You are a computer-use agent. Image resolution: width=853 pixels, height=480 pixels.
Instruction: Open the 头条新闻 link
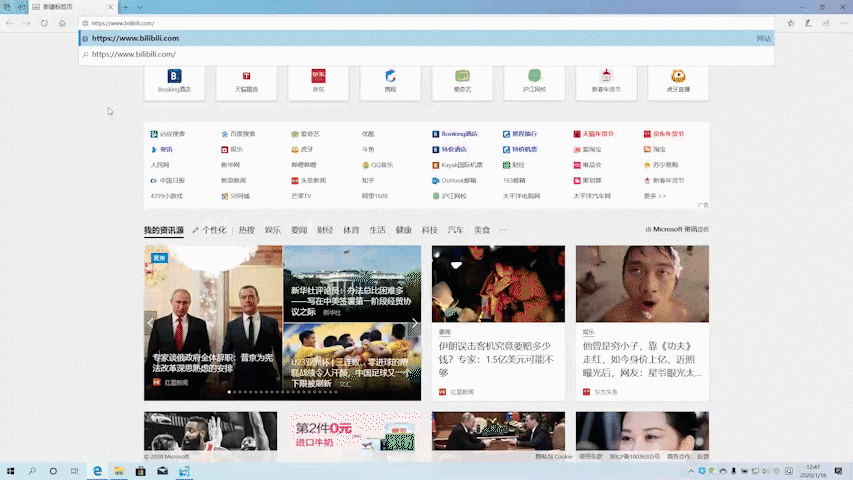click(x=308, y=181)
